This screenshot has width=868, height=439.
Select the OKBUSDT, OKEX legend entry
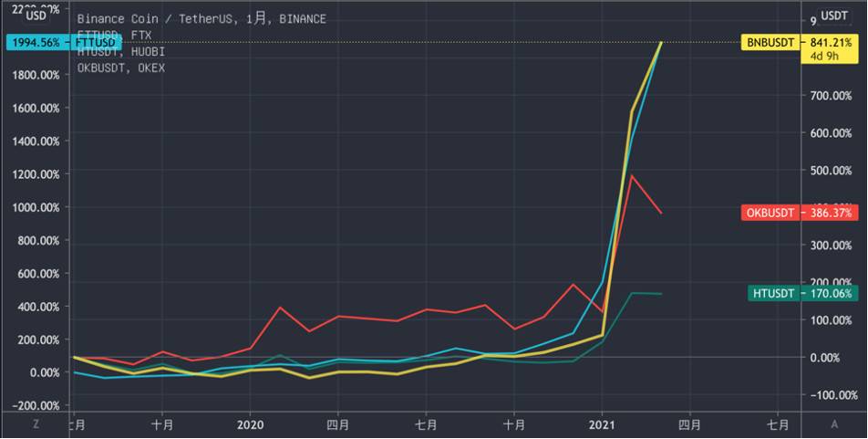(120, 68)
